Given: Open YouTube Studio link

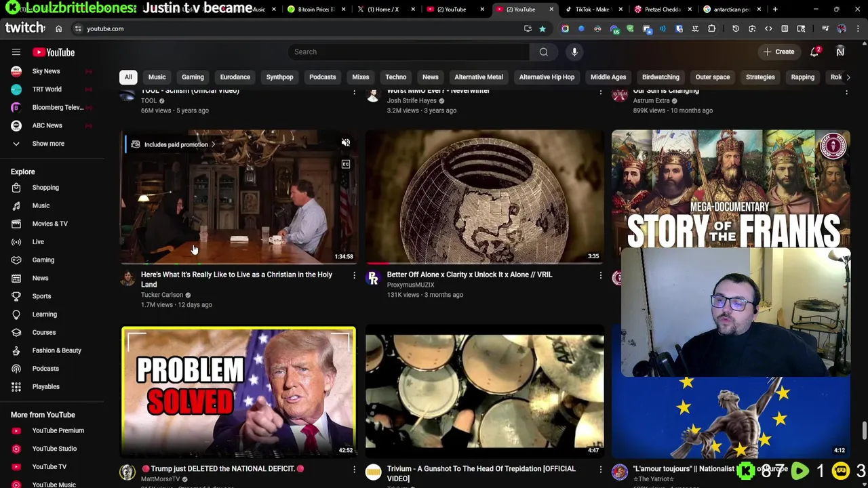Looking at the screenshot, I should click(x=54, y=449).
